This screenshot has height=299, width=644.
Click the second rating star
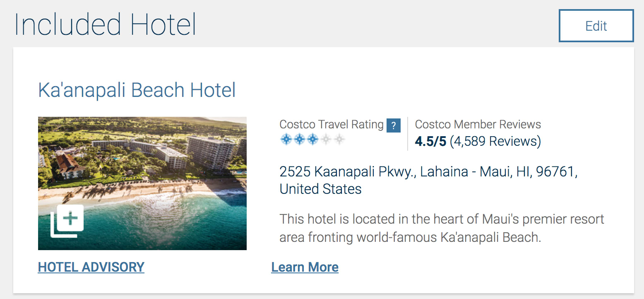(x=299, y=140)
